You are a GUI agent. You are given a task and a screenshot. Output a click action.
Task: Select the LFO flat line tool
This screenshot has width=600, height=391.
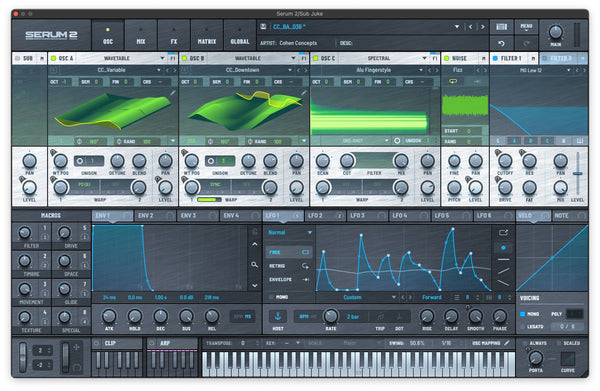tap(503, 259)
